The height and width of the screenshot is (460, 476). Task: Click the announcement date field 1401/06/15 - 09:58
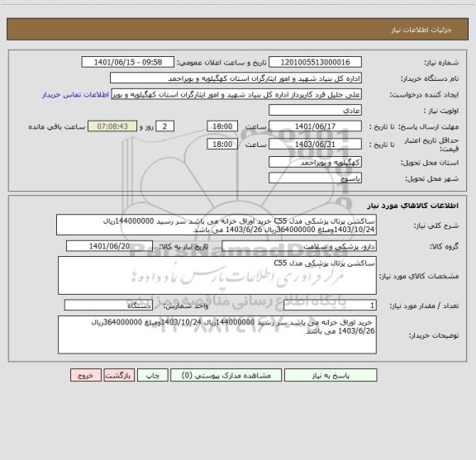[x=128, y=62]
